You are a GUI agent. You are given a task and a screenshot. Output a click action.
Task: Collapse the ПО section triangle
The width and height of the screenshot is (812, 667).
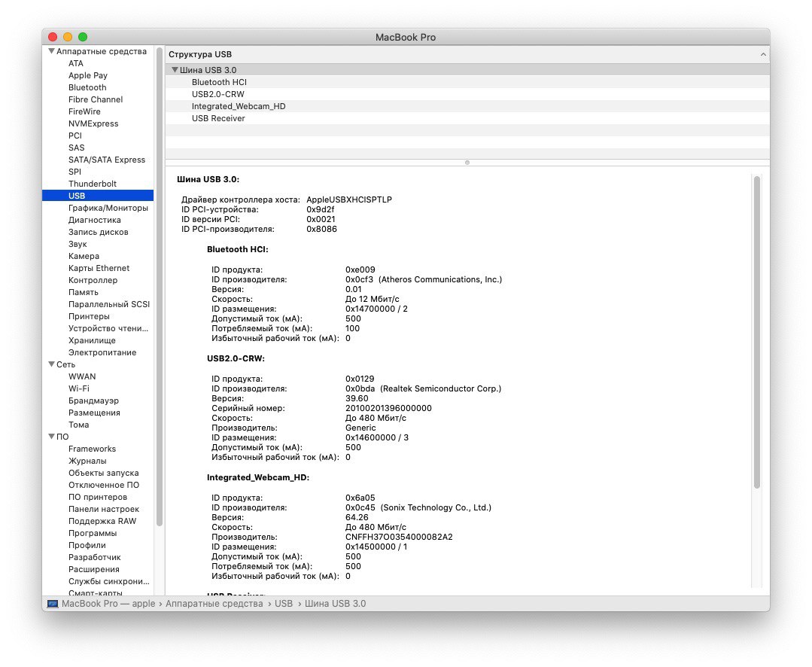[x=51, y=437]
